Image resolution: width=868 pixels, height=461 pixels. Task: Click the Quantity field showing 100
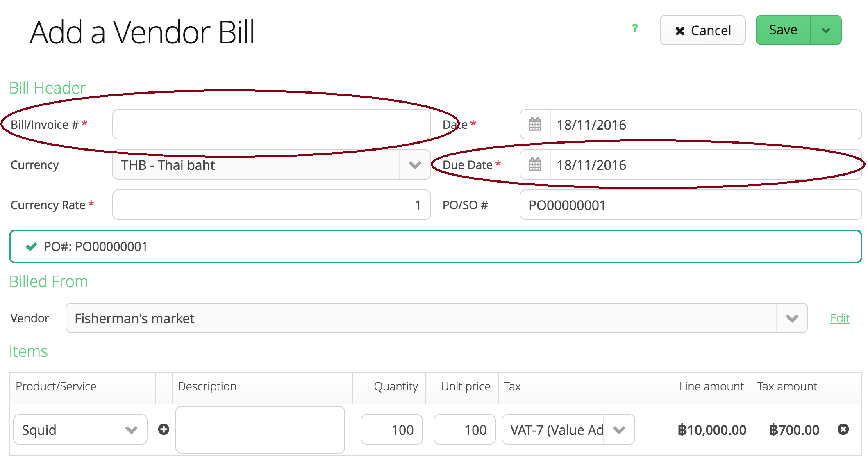click(391, 429)
